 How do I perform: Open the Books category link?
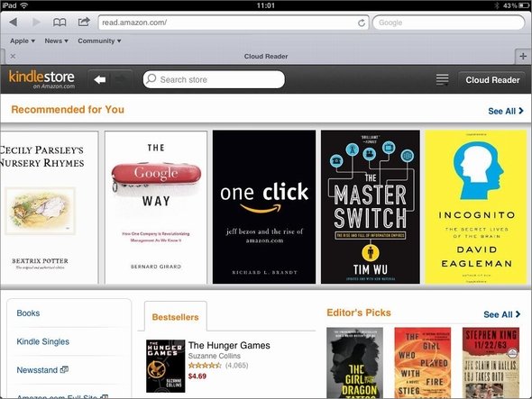tap(28, 313)
